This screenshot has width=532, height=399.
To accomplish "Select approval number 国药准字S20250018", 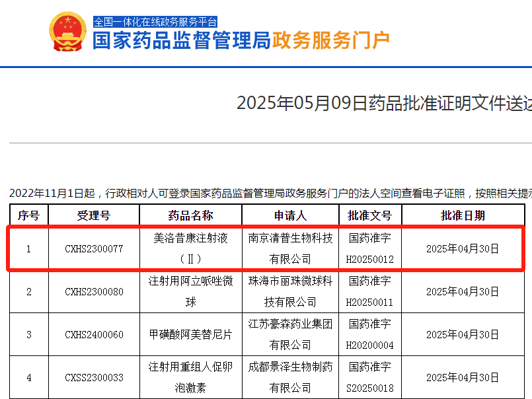I will [x=370, y=378].
